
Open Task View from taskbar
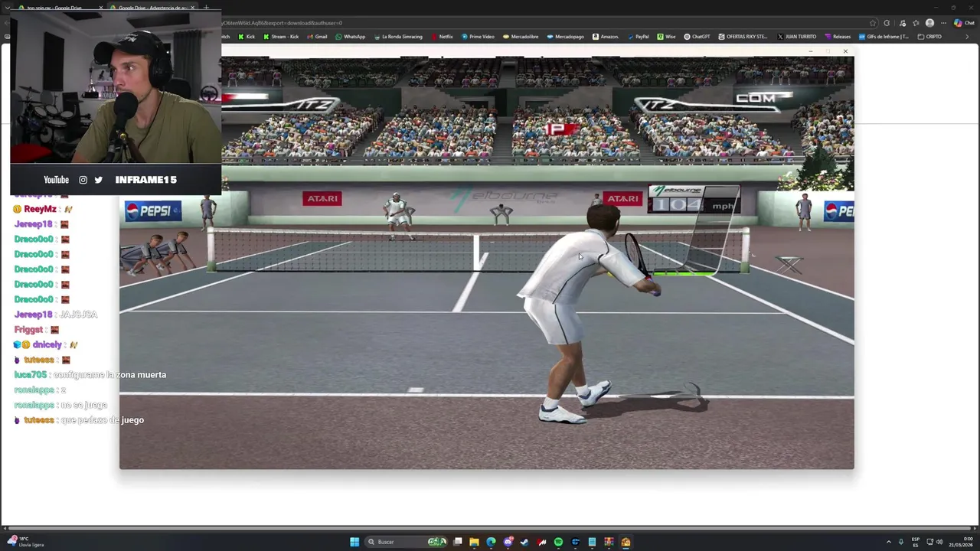pyautogui.click(x=458, y=542)
